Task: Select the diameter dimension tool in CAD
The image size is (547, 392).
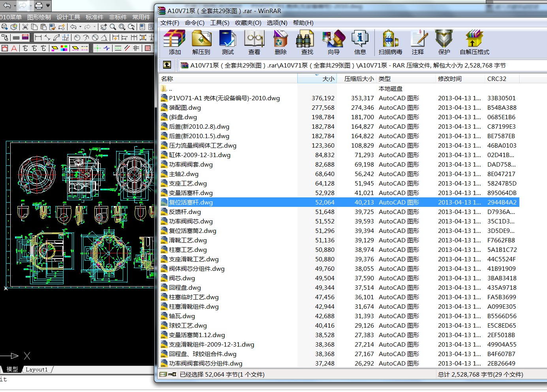Action: [x=95, y=38]
